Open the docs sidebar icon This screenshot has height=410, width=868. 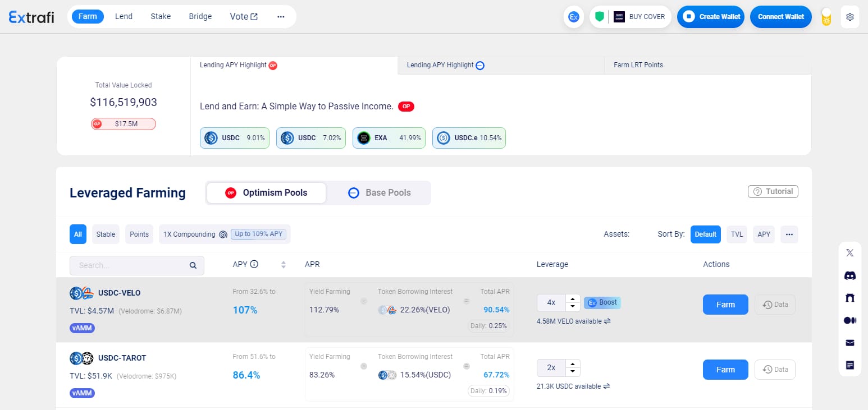click(849, 365)
